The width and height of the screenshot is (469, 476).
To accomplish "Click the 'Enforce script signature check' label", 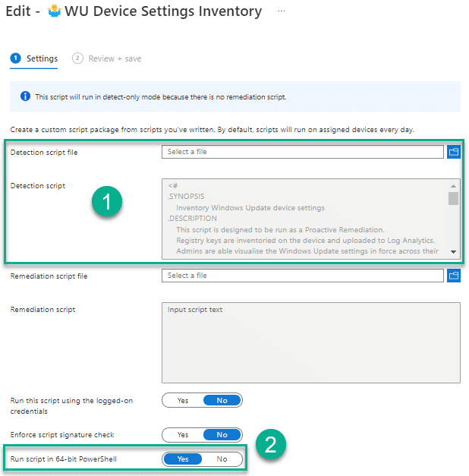I will click(62, 435).
